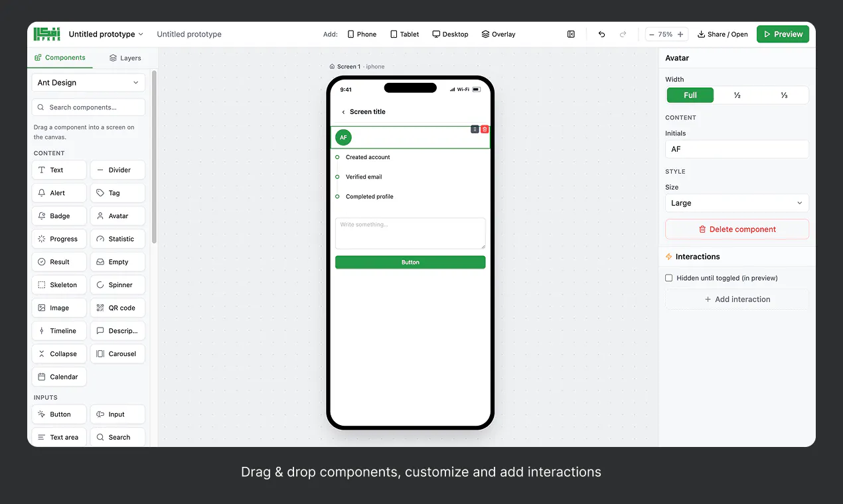This screenshot has width=843, height=504.
Task: Click the green Button on phone screen
Action: pyautogui.click(x=410, y=262)
